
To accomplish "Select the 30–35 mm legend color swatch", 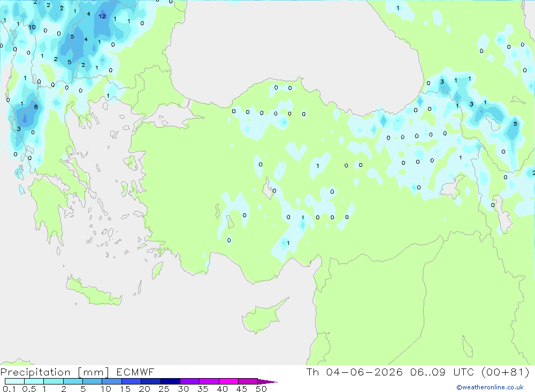I will [189, 381].
